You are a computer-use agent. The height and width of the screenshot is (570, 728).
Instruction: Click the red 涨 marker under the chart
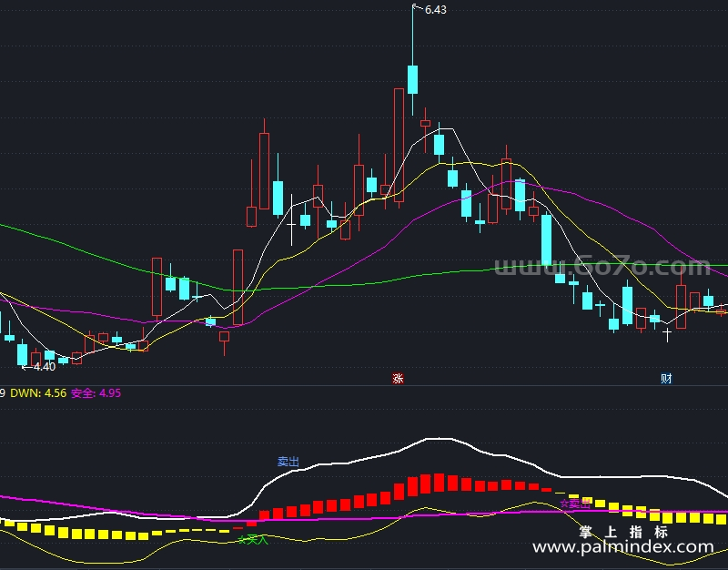398,379
